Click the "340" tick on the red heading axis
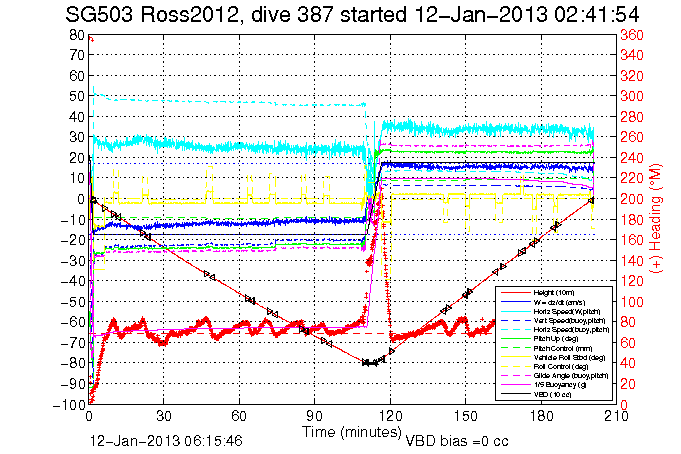Viewport: 681px width, 454px height. pyautogui.click(x=631, y=56)
